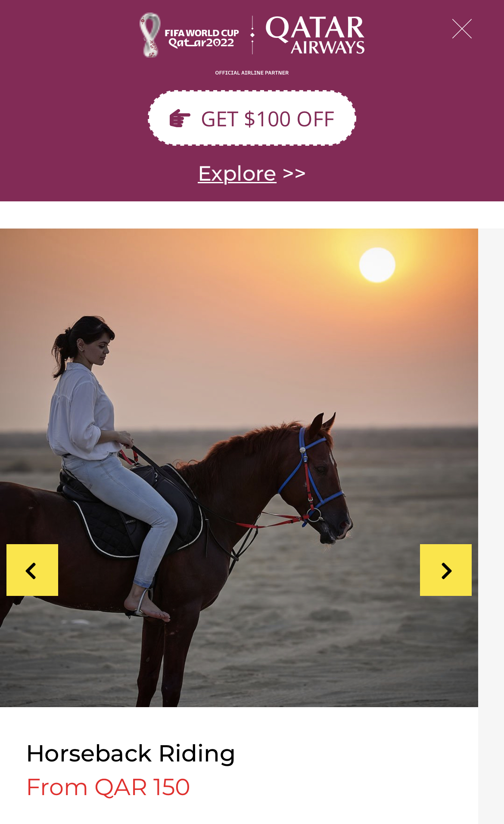
Task: Click the From QAR 150 price text
Action: (x=108, y=787)
